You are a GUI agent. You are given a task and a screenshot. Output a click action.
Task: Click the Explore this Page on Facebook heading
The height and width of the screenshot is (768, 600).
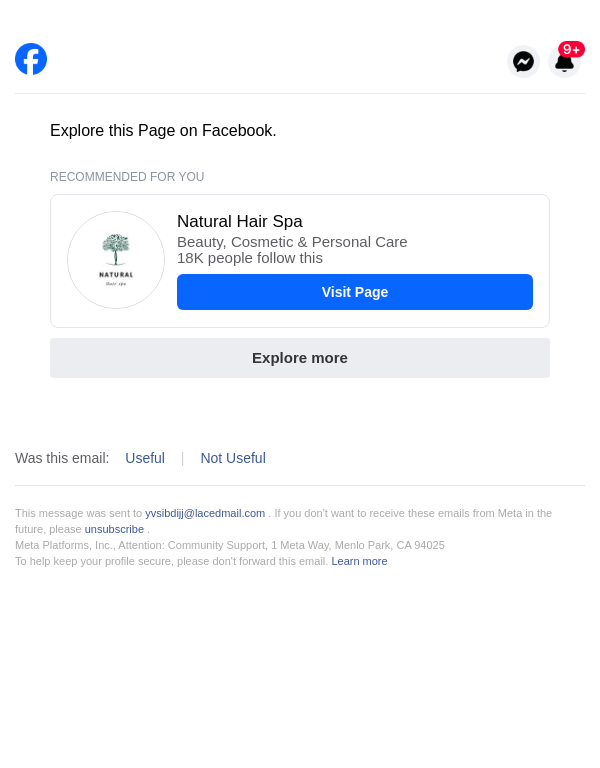point(163,131)
